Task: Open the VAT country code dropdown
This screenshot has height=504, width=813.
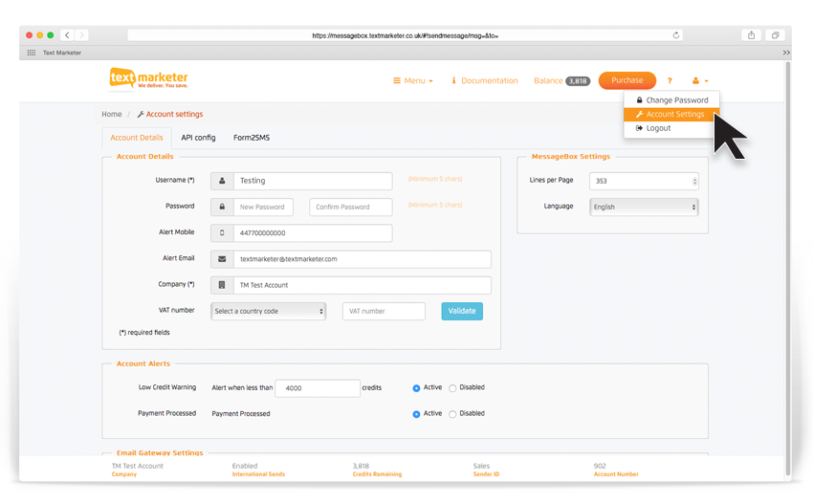Action: coord(268,311)
